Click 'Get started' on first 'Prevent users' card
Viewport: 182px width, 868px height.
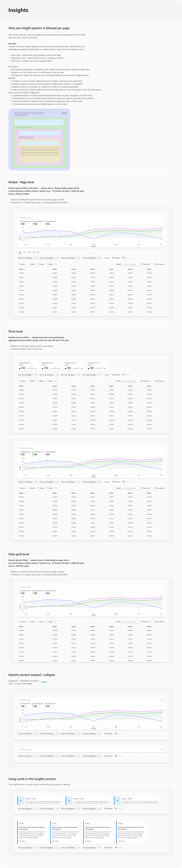[x=23, y=841]
